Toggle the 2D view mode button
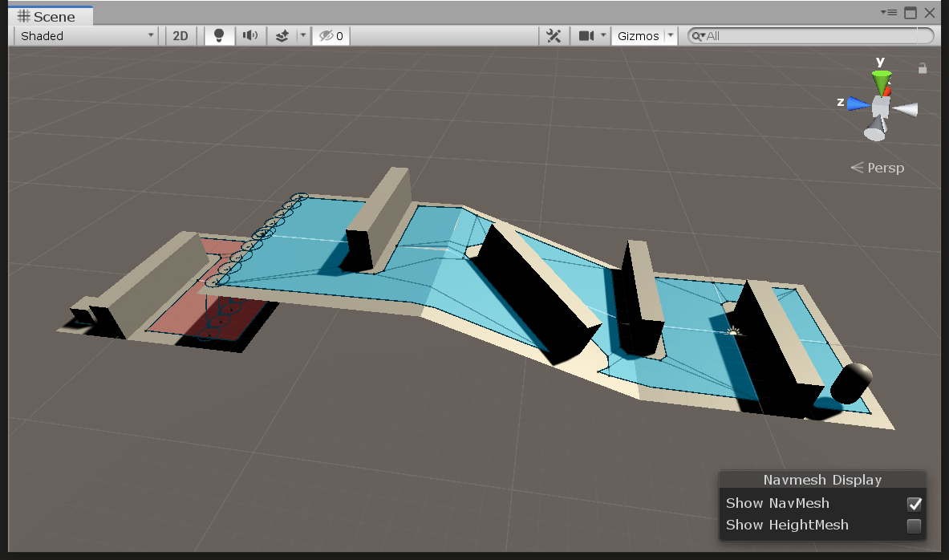 181,36
